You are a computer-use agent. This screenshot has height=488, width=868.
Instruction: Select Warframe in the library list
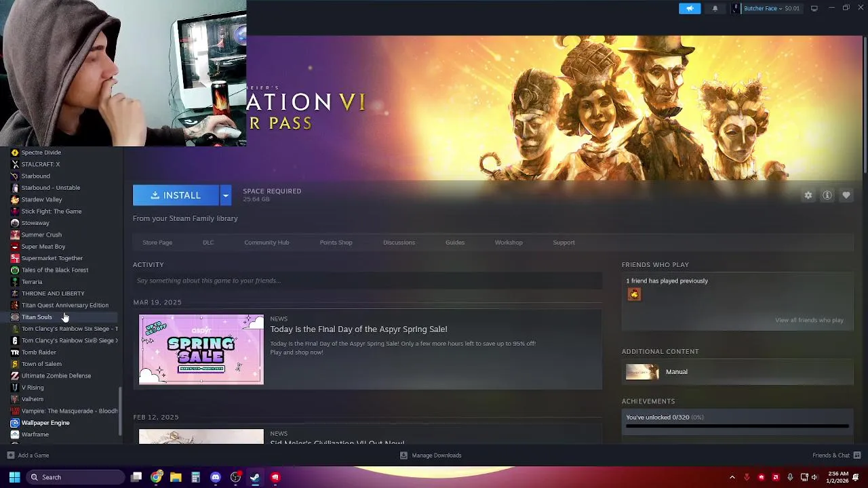(x=35, y=434)
